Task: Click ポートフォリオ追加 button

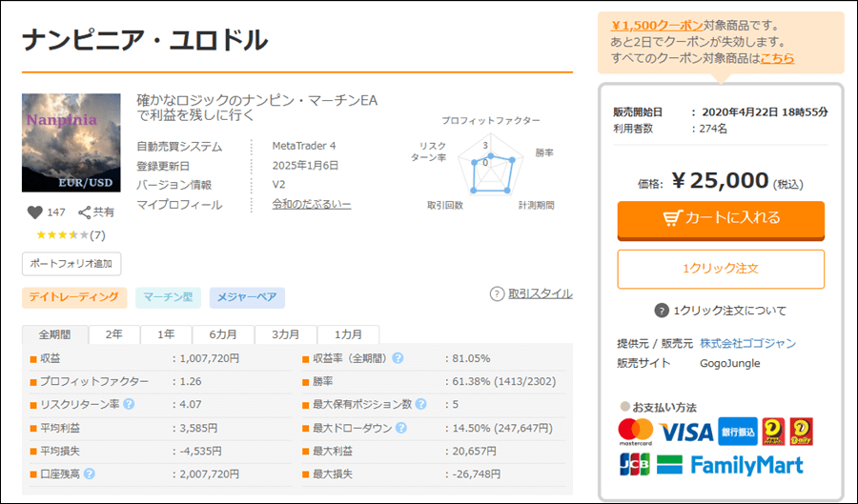Action: click(x=71, y=263)
